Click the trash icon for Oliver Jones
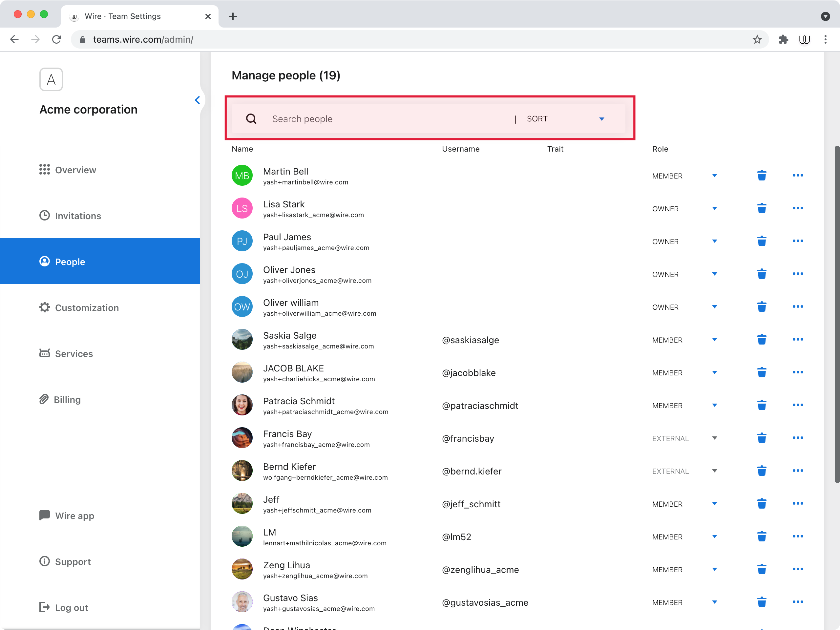This screenshot has height=630, width=840. 761,274
